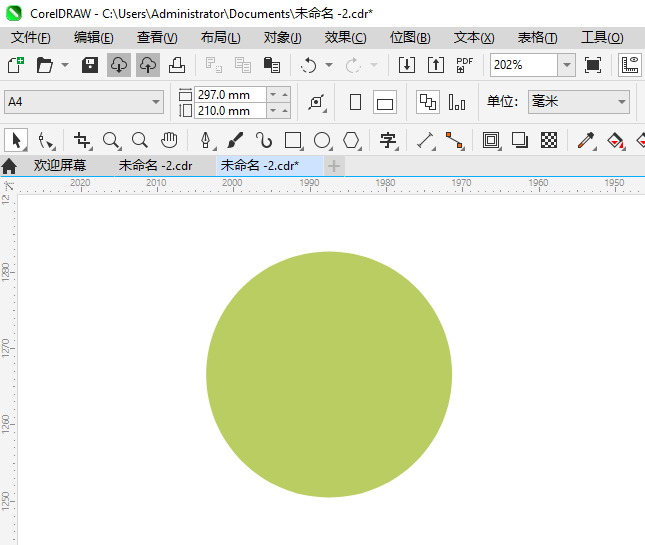Screen dimensions: 645x545
Task: Select the Rectangle tool
Action: 293,140
